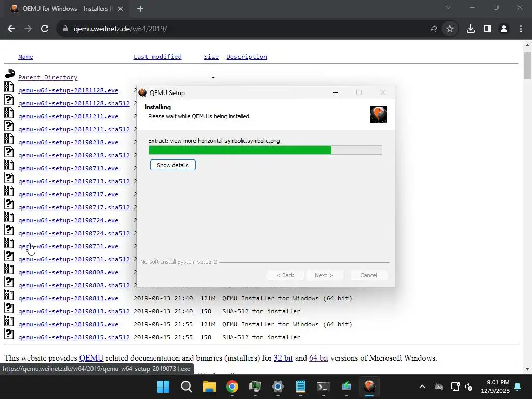Click scrollbar down arrow
The width and height of the screenshot is (532, 399).
527,369
